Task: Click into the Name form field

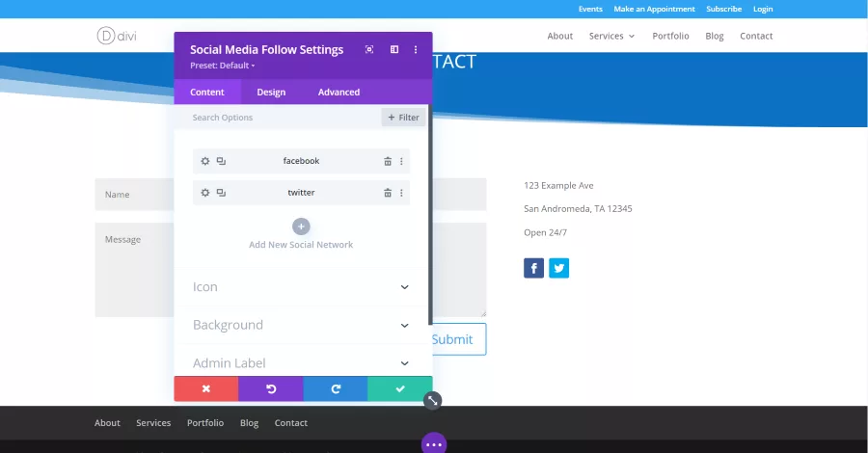Action: tap(134, 194)
